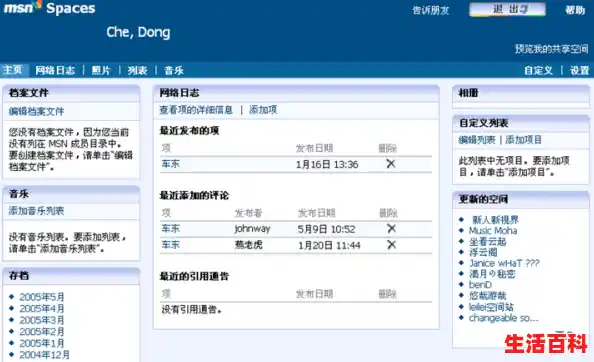Open the 2005年1月 archive
Screen dimensions: 594x362
coord(42,343)
